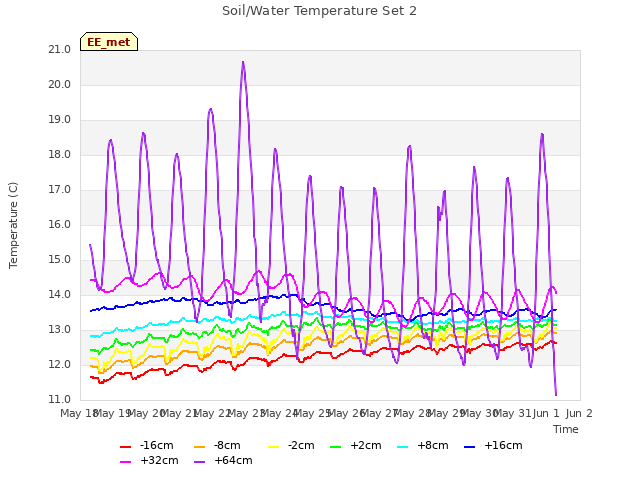Click the Time axis label

tap(566, 429)
